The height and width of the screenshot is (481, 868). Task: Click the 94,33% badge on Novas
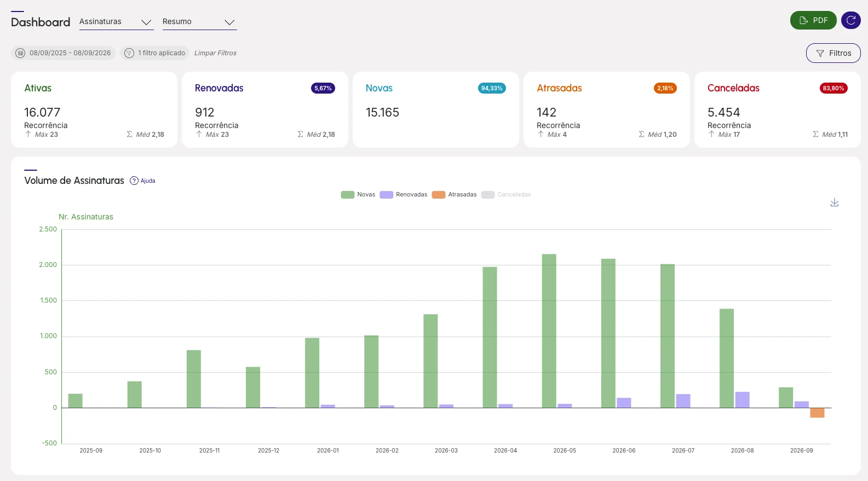[x=492, y=88]
